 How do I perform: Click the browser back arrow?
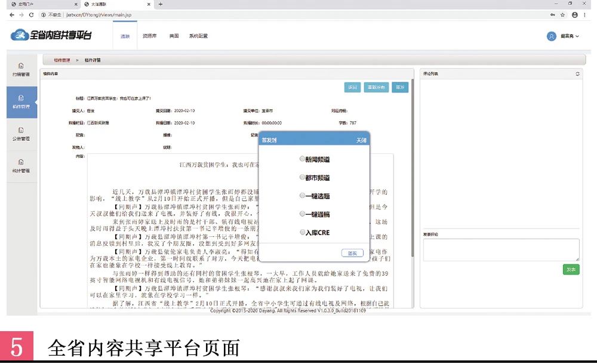(x=12, y=15)
